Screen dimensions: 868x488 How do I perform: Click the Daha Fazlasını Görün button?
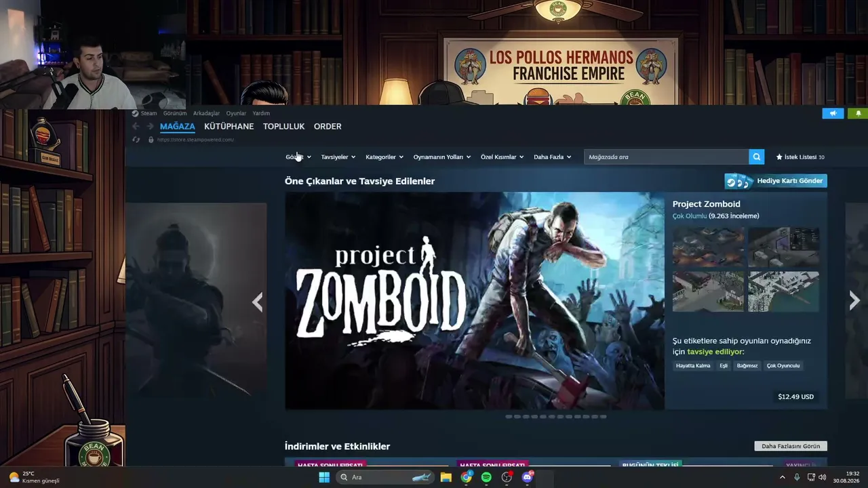pyautogui.click(x=791, y=446)
